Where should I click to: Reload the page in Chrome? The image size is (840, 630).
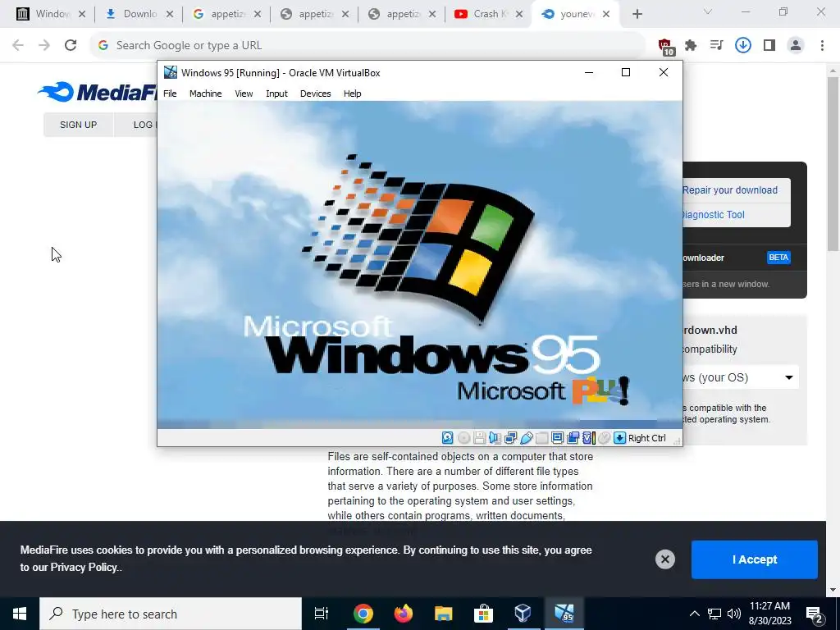(71, 46)
